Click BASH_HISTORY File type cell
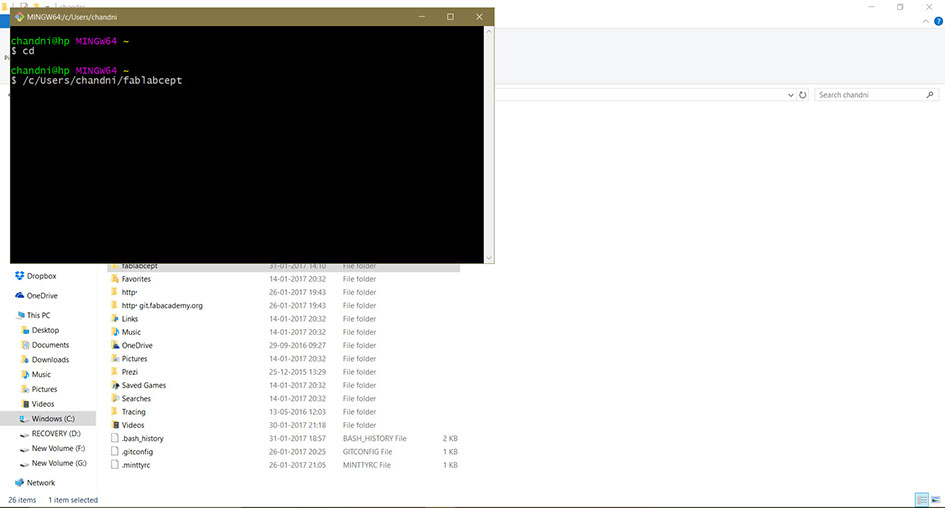The width and height of the screenshot is (945, 508). [374, 438]
